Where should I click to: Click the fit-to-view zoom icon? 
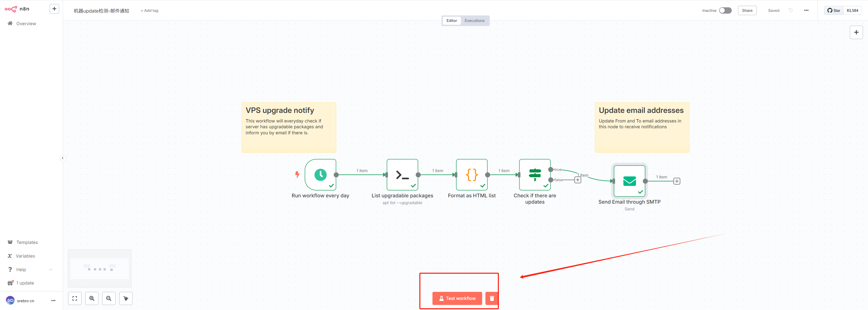click(x=74, y=298)
